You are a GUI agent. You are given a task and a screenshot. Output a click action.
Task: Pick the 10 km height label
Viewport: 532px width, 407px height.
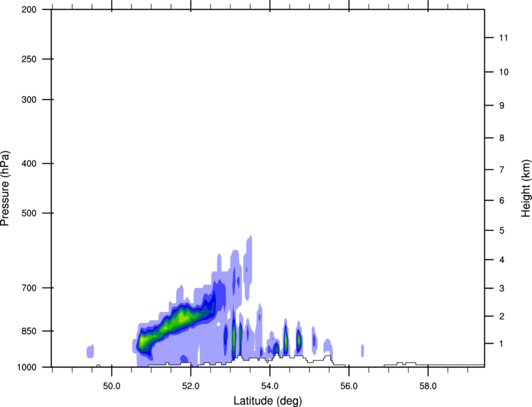pyautogui.click(x=504, y=72)
